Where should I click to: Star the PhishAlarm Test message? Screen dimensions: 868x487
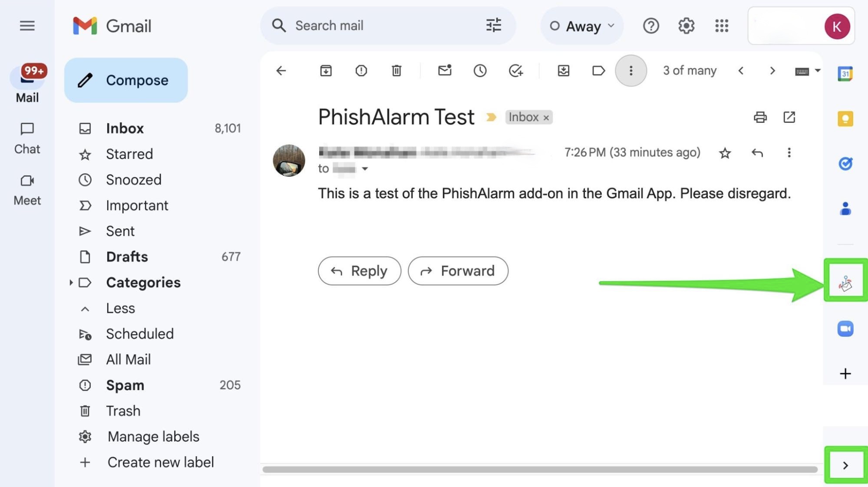(725, 153)
